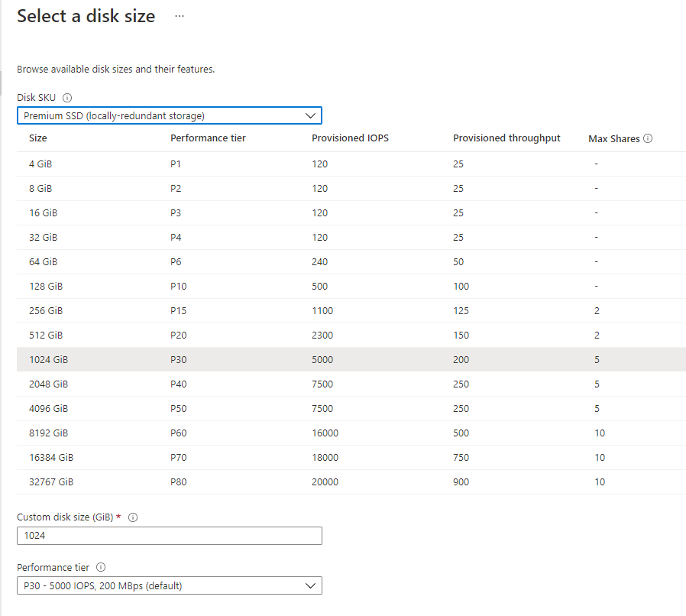Select the 8192 GiB disk size row

click(351, 433)
